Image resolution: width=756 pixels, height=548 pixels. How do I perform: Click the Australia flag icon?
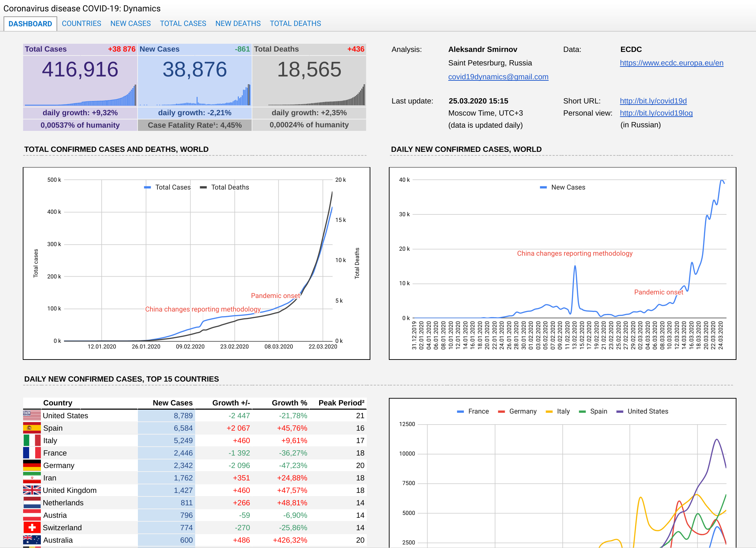point(32,540)
